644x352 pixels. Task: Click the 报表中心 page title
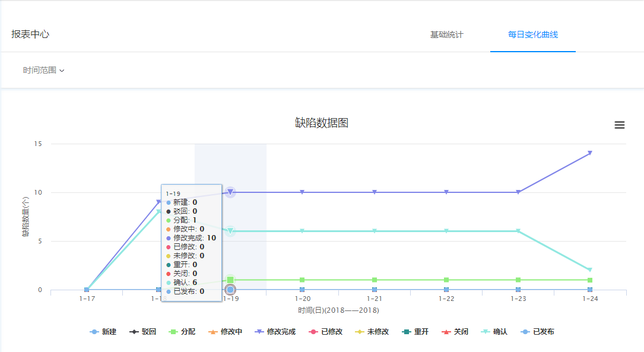click(30, 34)
